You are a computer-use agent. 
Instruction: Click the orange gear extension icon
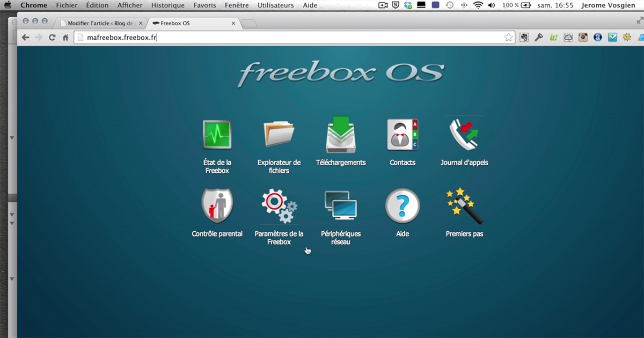tap(627, 38)
